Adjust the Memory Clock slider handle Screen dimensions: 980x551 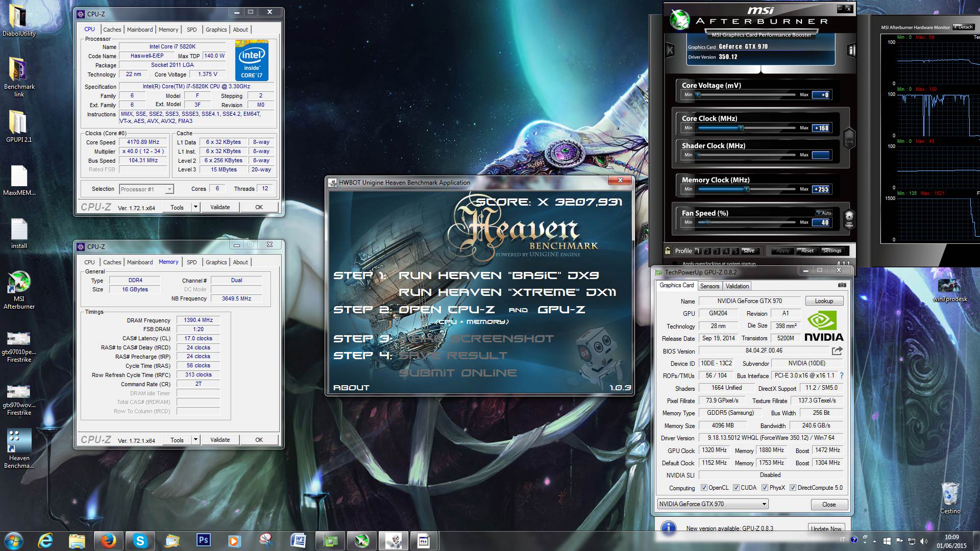click(x=746, y=189)
